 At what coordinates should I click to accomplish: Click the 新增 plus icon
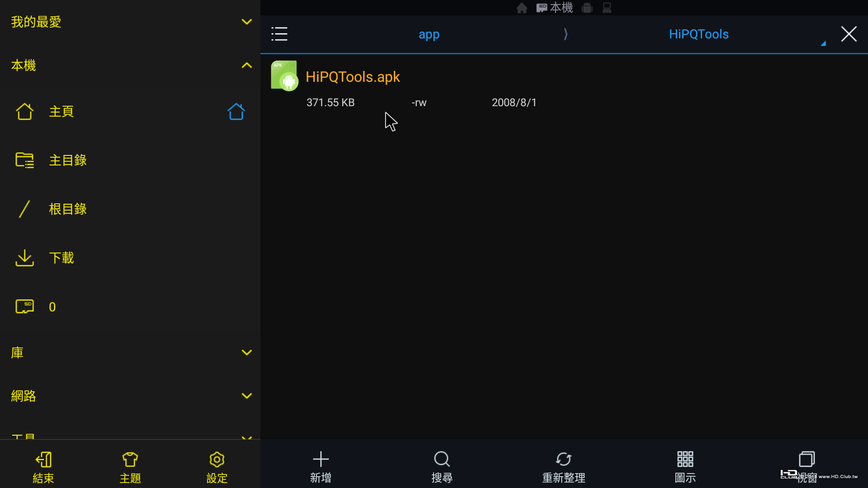321,459
